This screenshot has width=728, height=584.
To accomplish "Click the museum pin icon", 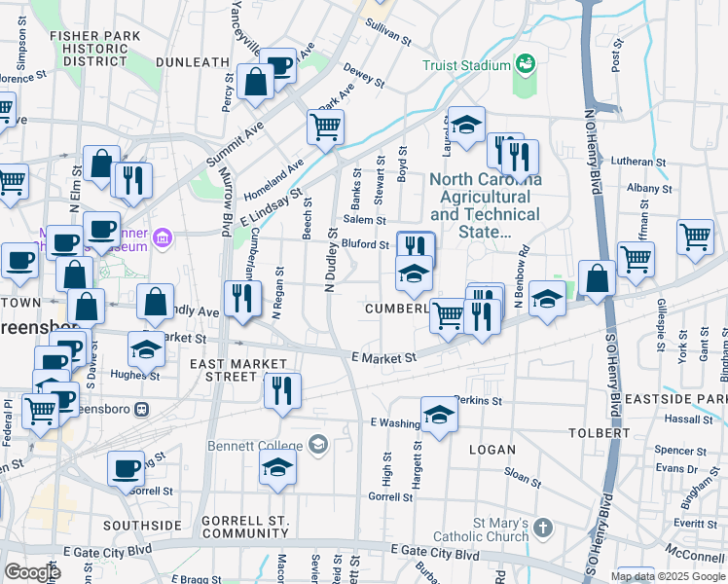I will [x=163, y=239].
